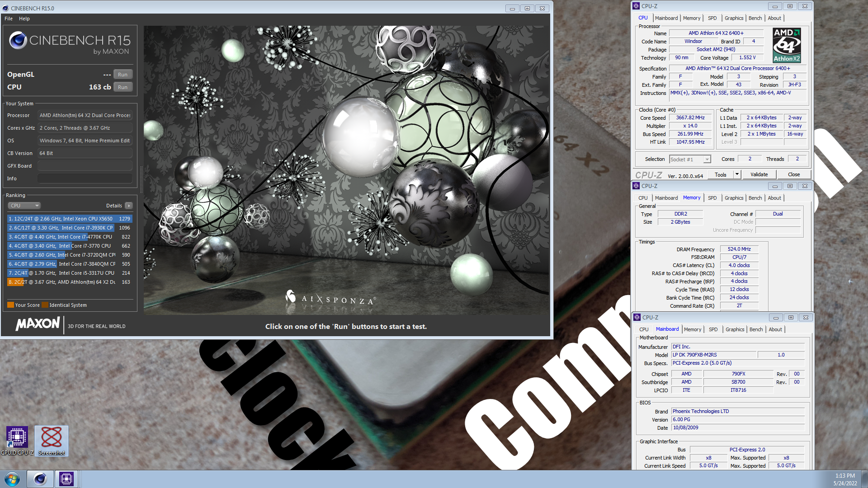868x488 pixels.
Task: Click the Core Voltage value 1.552 V
Action: tap(747, 57)
